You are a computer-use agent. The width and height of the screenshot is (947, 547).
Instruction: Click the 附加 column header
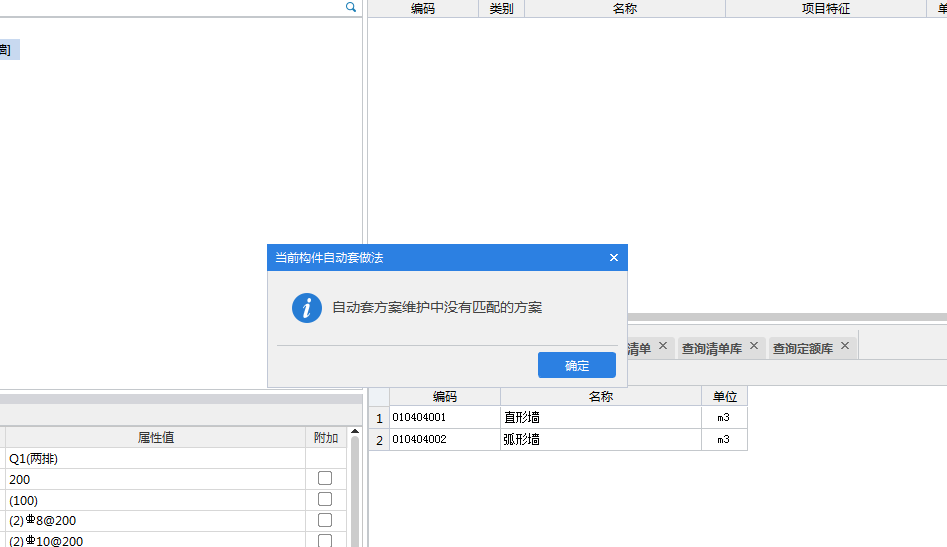tap(326, 438)
